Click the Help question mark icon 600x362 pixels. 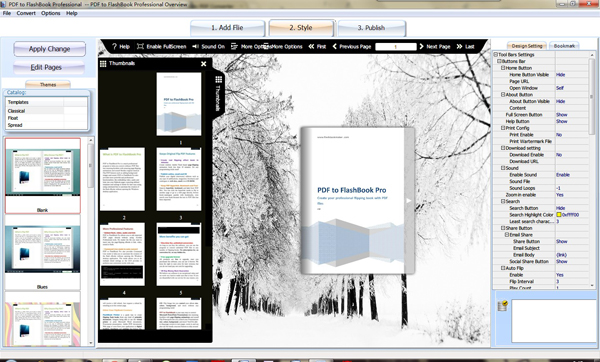tap(114, 46)
